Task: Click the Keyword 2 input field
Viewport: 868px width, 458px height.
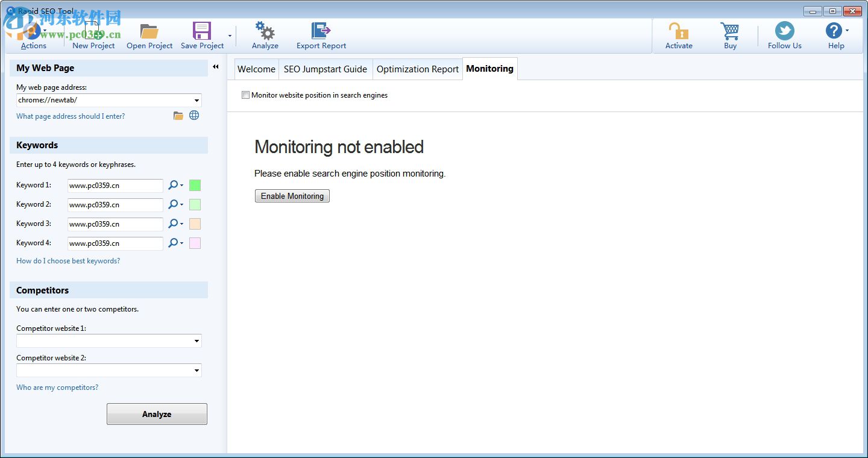Action: pyautogui.click(x=115, y=205)
